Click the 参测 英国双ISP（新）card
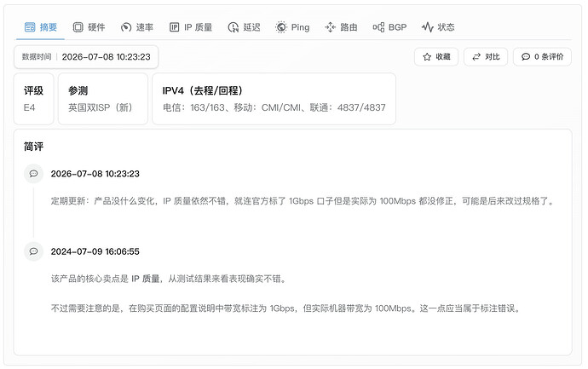 point(103,99)
